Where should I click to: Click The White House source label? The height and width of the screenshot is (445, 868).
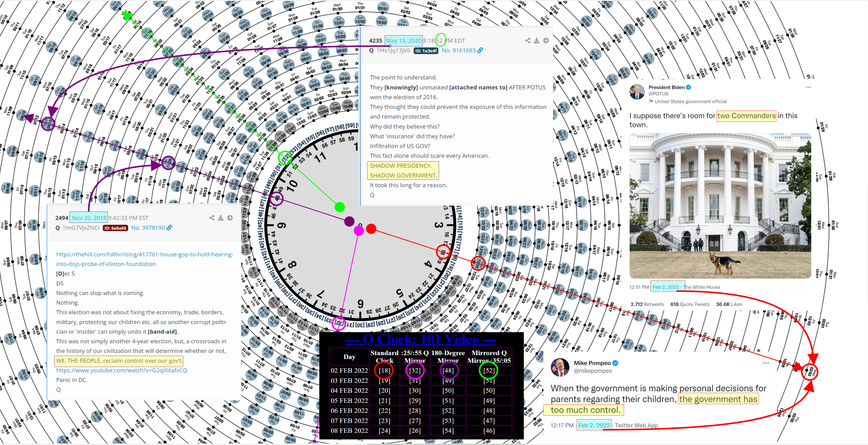click(702, 287)
